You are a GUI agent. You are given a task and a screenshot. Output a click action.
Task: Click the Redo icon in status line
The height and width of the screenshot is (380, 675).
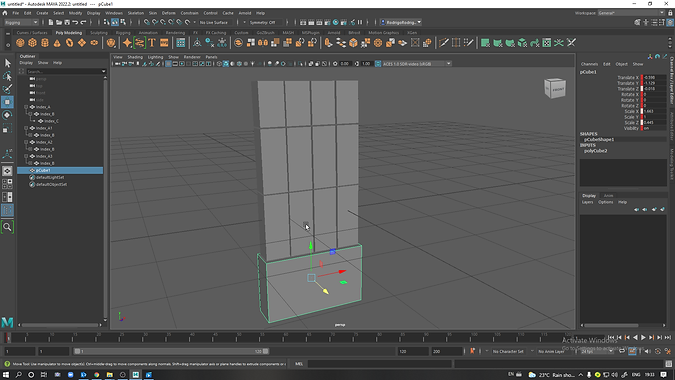click(x=83, y=22)
